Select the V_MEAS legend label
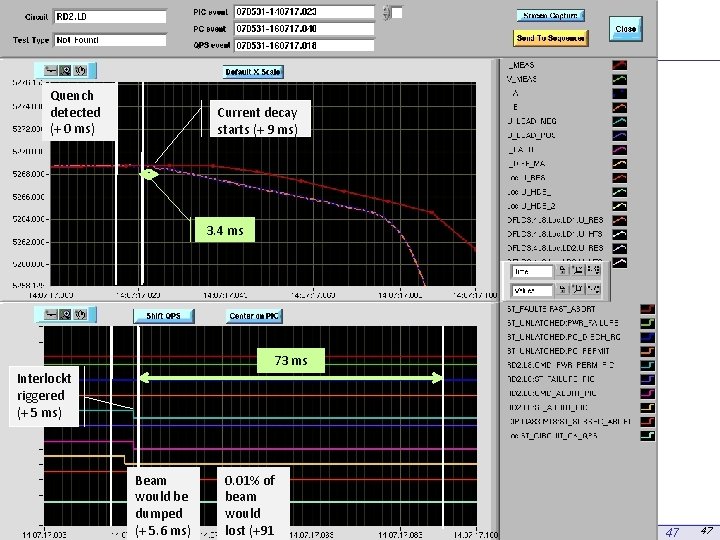The image size is (720, 540). [522, 79]
